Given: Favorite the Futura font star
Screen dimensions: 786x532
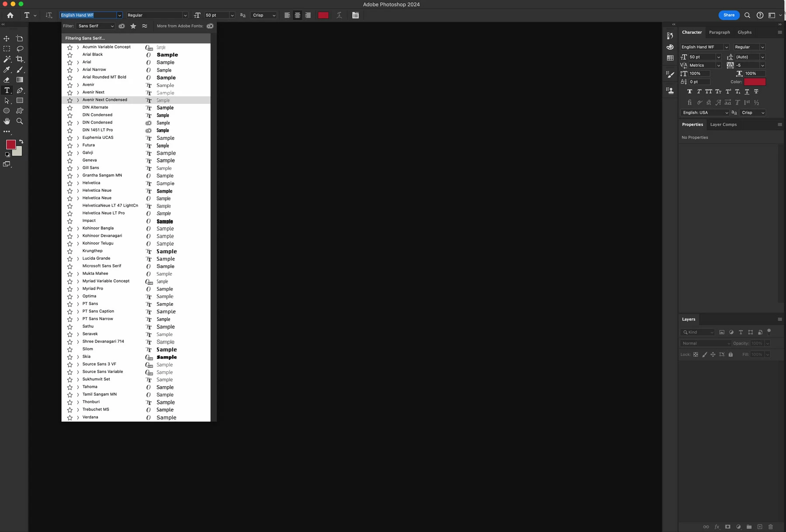Looking at the screenshot, I should pyautogui.click(x=70, y=145).
